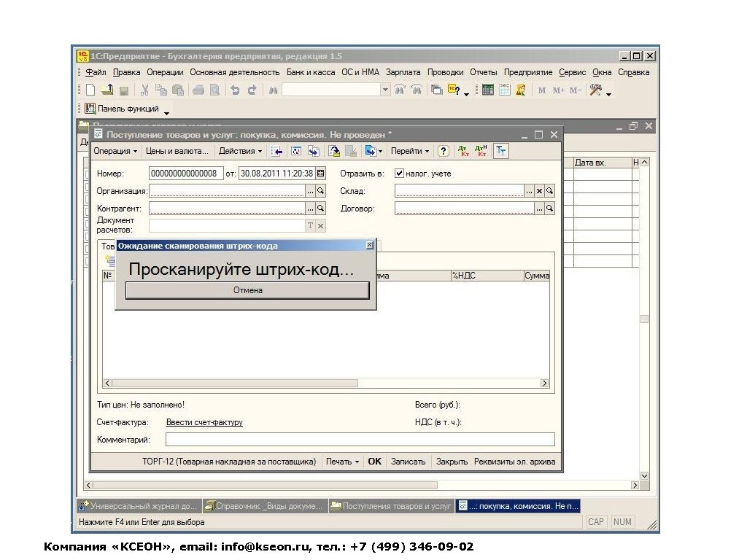Click the main window horizontal scrollbar thumb

click(x=266, y=485)
